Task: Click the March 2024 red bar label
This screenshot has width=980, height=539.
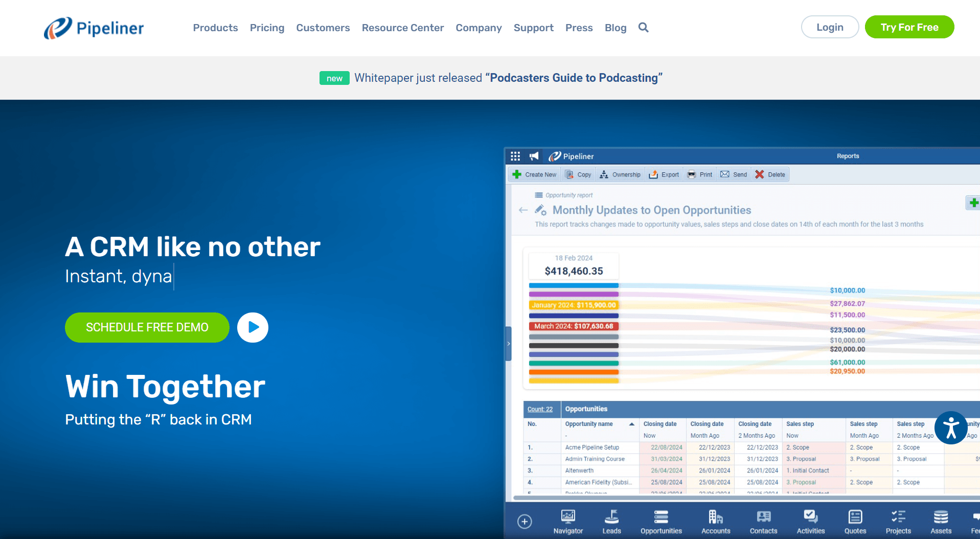Action: coord(574,326)
